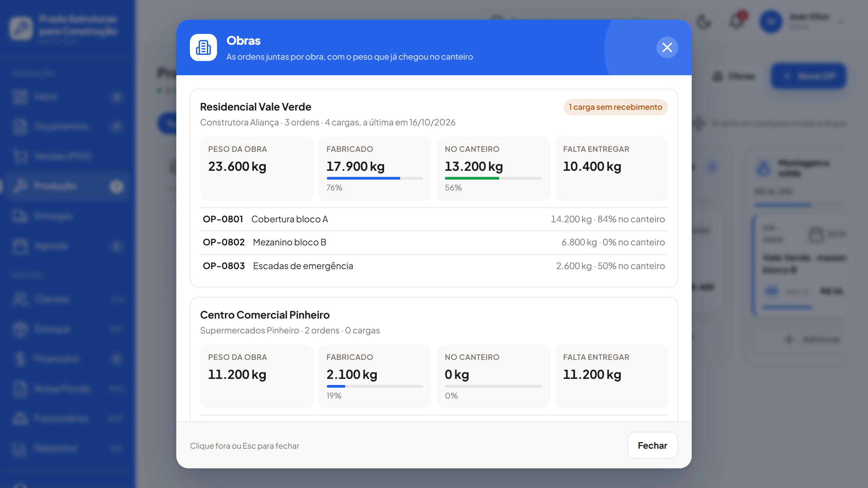868x488 pixels.
Task: Click No canteiro 0 kg card
Action: click(493, 376)
